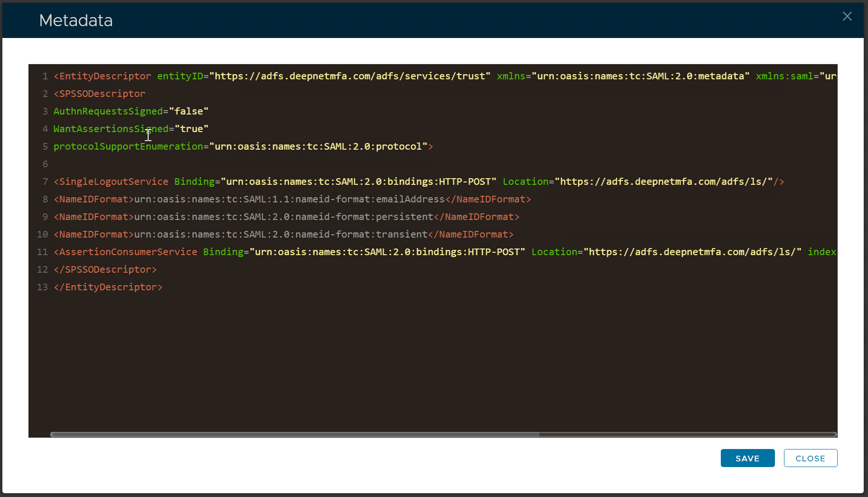Click the SAVE button

[747, 458]
